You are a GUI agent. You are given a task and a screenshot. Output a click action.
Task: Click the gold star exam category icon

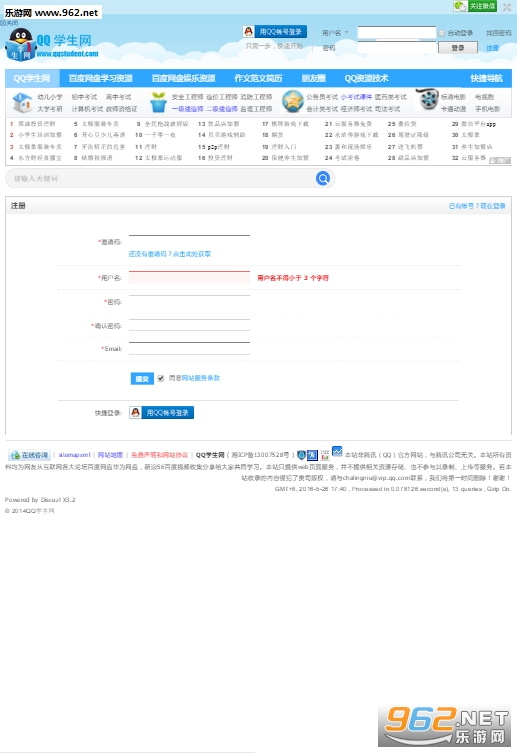coord(293,102)
